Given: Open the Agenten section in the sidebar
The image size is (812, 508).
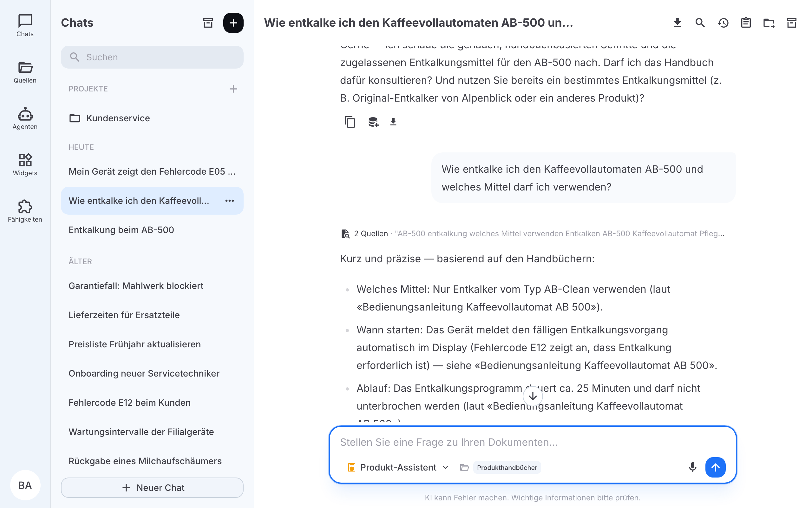Looking at the screenshot, I should point(25,118).
